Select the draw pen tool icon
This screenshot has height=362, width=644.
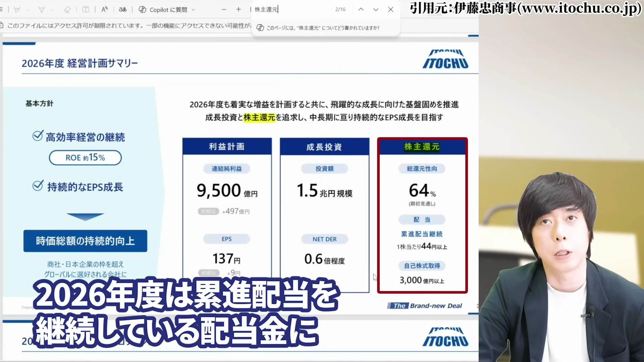tap(42, 10)
